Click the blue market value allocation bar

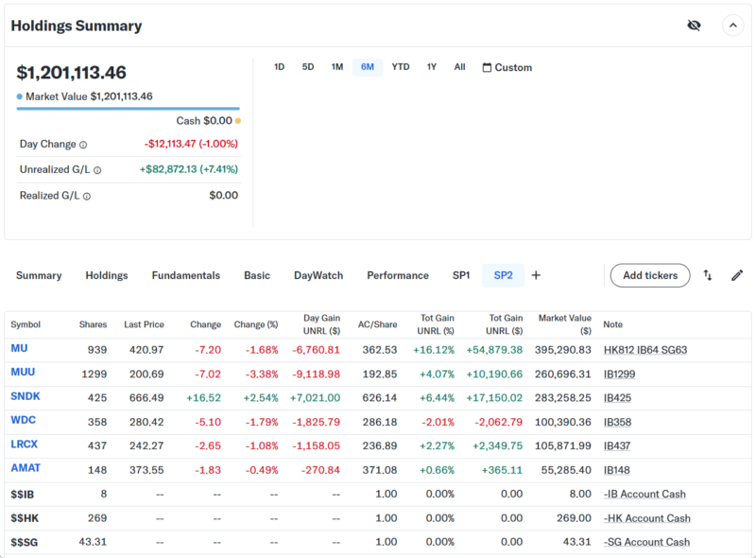(x=128, y=109)
